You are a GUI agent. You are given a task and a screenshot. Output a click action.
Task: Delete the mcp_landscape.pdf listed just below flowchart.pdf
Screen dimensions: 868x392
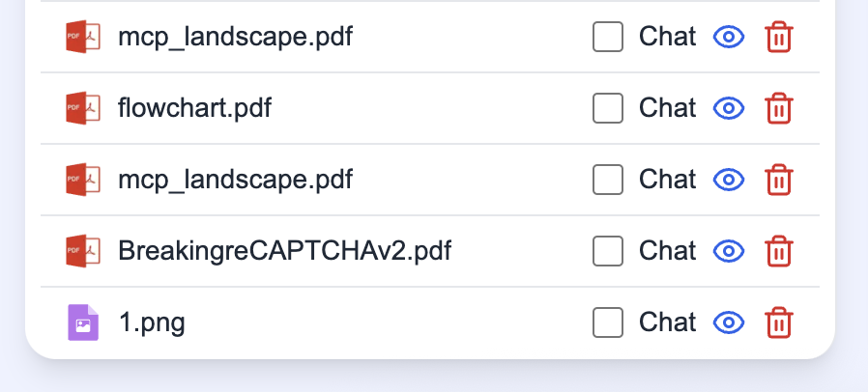pyautogui.click(x=779, y=180)
